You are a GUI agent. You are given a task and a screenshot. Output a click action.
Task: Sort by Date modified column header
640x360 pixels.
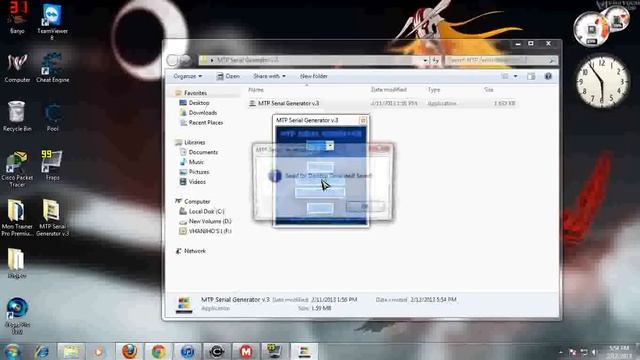click(x=389, y=90)
